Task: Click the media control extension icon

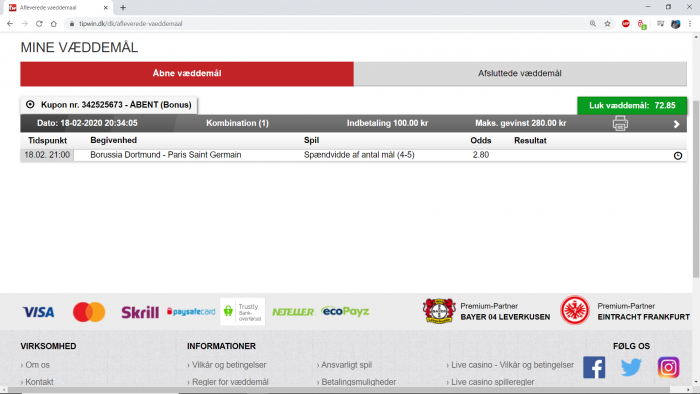Action: (x=660, y=24)
